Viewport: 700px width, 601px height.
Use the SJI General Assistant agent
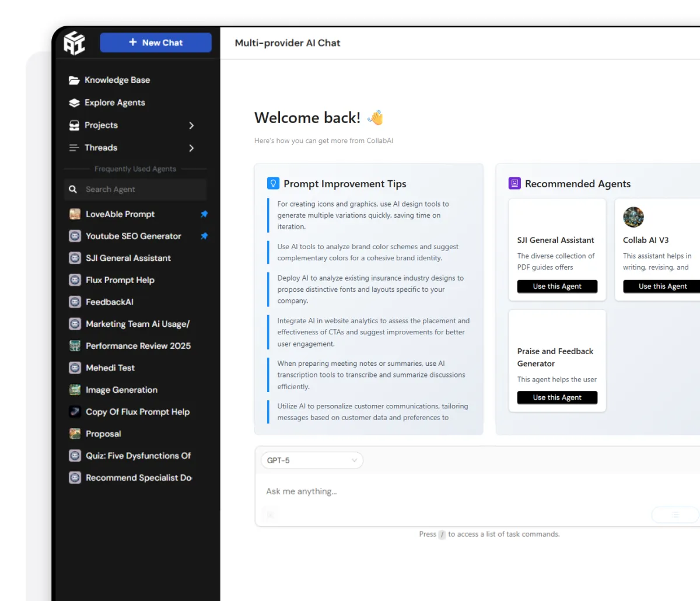click(557, 286)
